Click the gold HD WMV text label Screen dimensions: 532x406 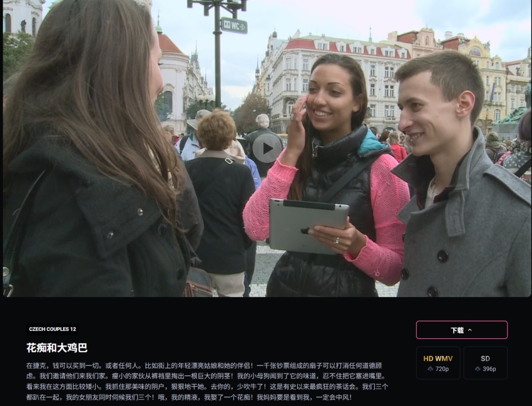(x=437, y=358)
